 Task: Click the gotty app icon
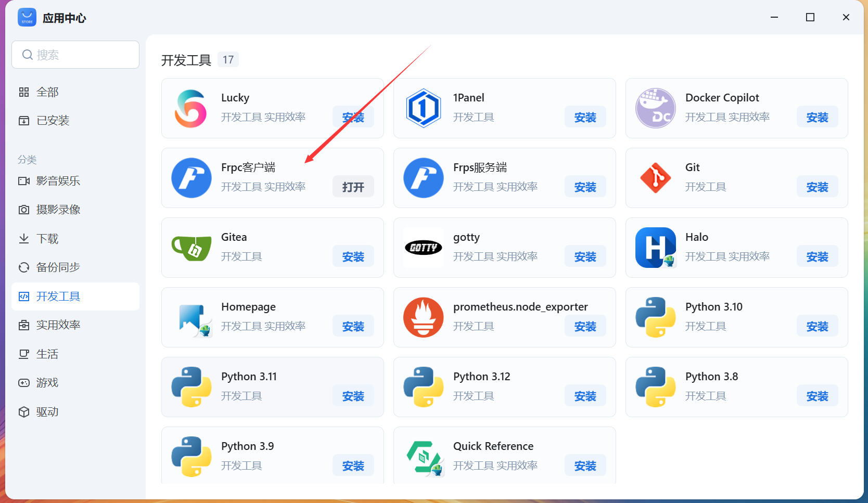(x=424, y=248)
